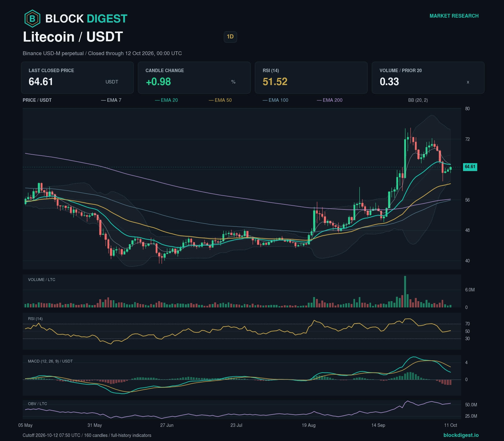Screen dimensions: 504x441
Task: Click the BLOCK DIGEST brand name
Action: coord(86,19)
